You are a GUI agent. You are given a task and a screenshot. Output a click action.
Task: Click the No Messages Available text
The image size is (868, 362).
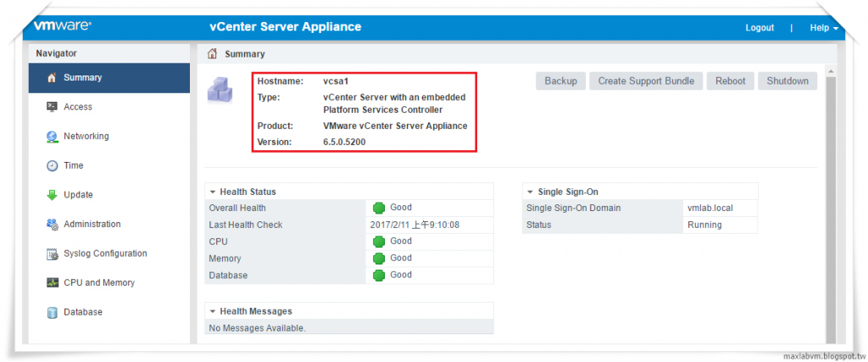point(257,328)
